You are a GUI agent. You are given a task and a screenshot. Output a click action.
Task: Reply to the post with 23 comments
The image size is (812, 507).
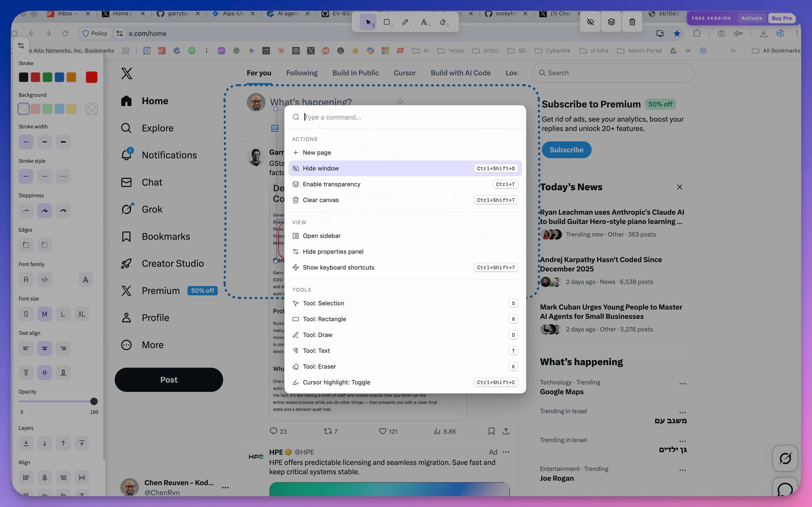pos(278,431)
